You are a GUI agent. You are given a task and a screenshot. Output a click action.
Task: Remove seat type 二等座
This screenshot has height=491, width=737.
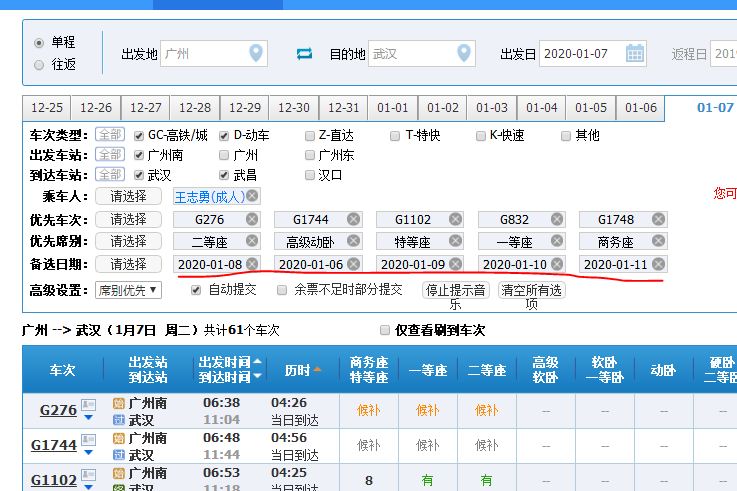click(252, 241)
